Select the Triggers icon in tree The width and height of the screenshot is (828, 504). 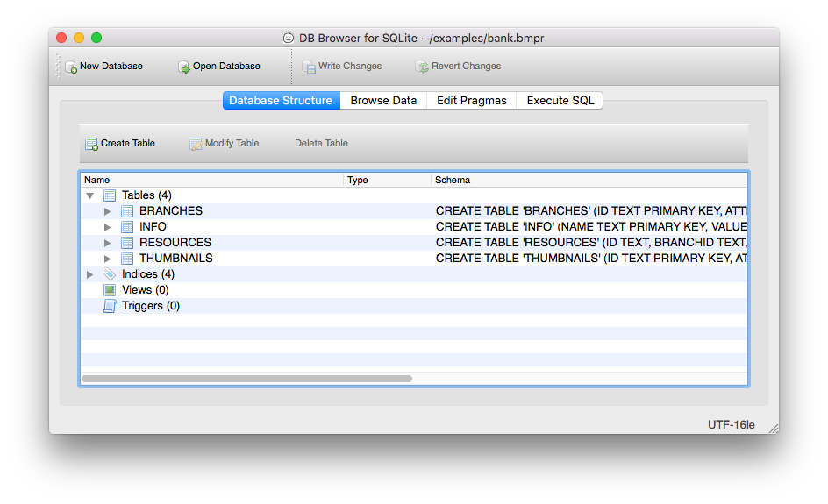110,306
